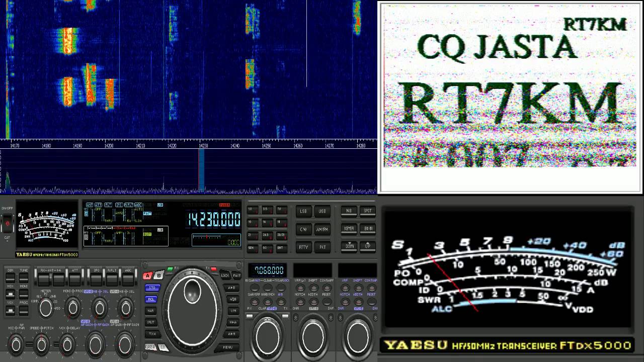
Task: Enable the VOX switch
Action: tap(10, 311)
